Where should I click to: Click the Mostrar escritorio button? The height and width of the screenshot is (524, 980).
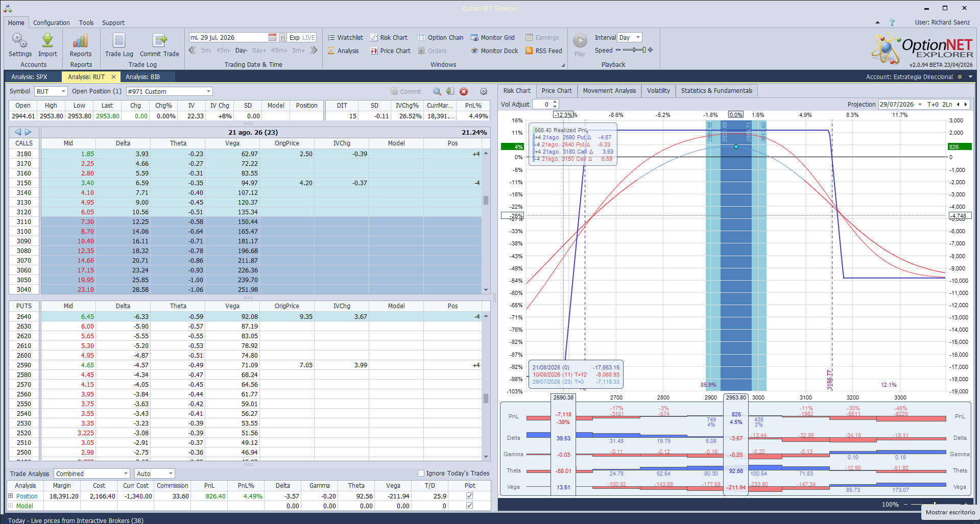[950, 512]
